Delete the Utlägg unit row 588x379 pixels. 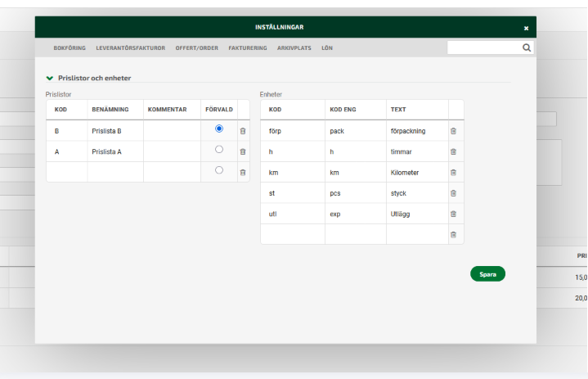453,214
